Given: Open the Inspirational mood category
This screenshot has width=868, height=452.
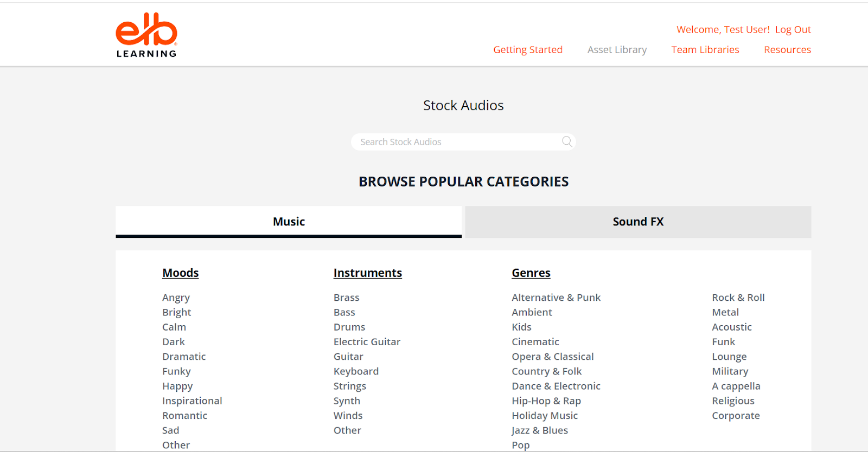Looking at the screenshot, I should [x=192, y=401].
